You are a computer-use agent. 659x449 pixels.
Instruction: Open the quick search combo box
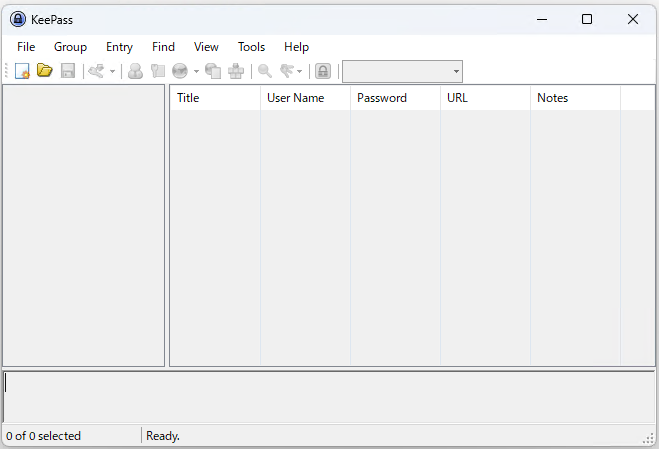pyautogui.click(x=402, y=71)
